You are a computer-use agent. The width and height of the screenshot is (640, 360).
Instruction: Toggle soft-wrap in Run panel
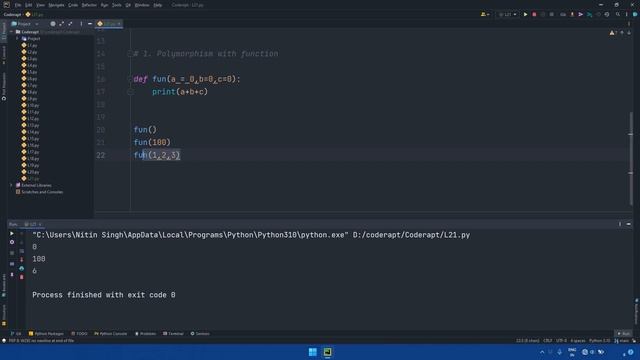coord(22,251)
